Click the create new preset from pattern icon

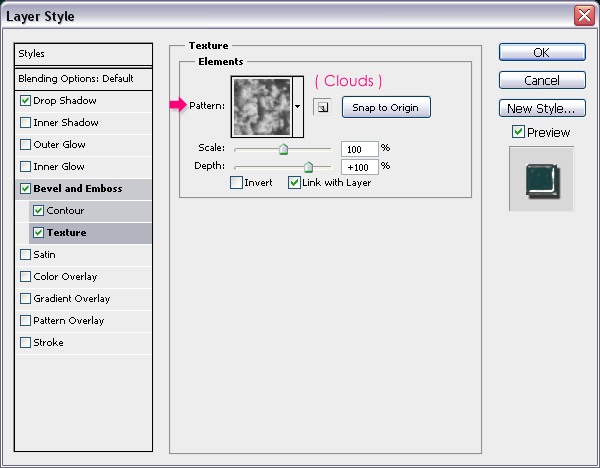(322, 107)
